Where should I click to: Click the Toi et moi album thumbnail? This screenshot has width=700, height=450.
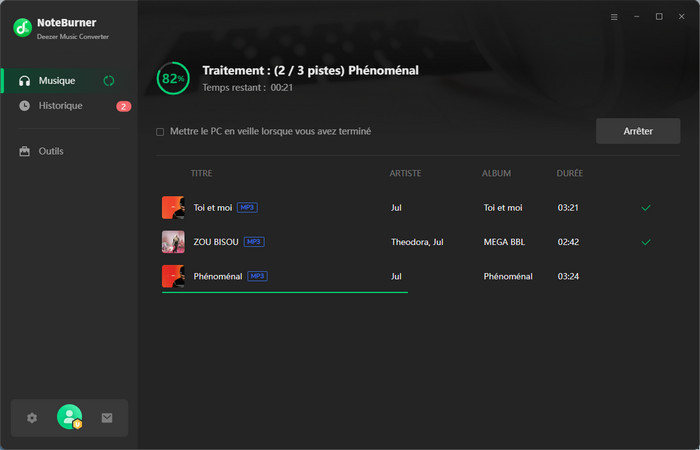point(173,208)
